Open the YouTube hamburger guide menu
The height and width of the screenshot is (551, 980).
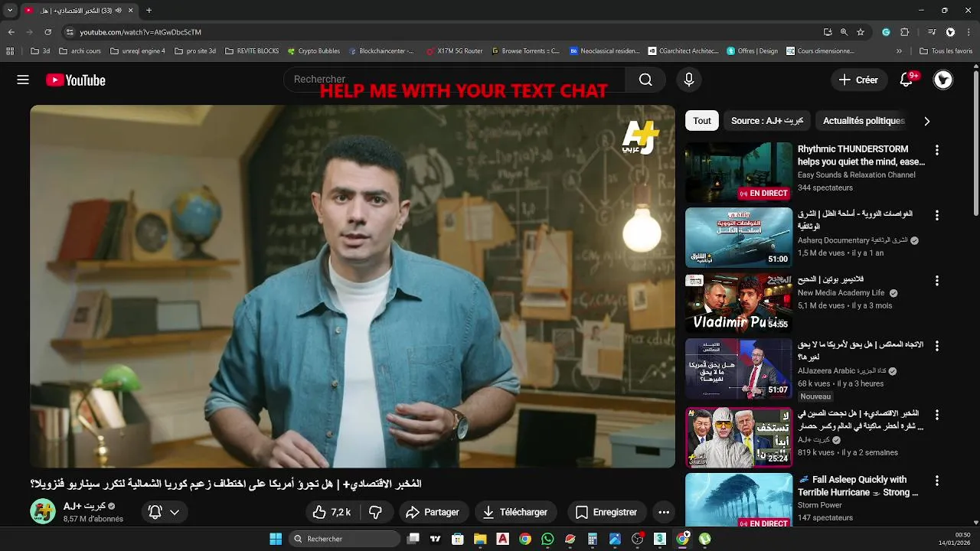[x=23, y=80]
